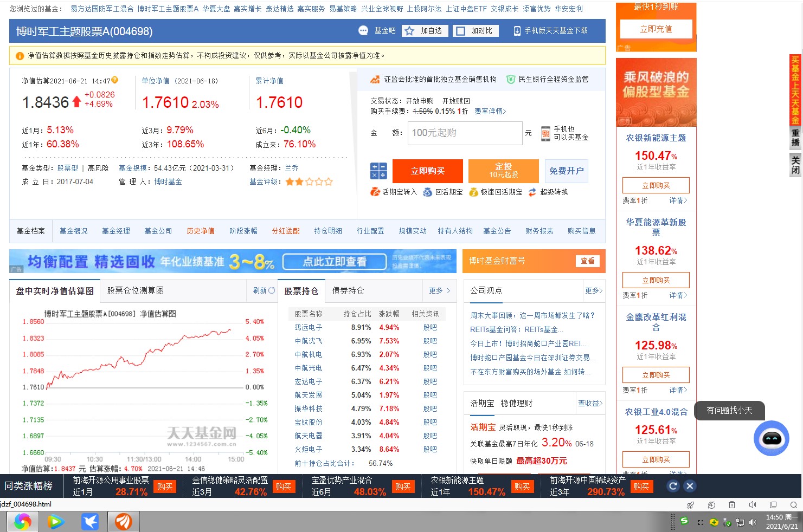803x532 pixels.
Task: Click the 活期宝转入 money bag icon
Action: [375, 192]
